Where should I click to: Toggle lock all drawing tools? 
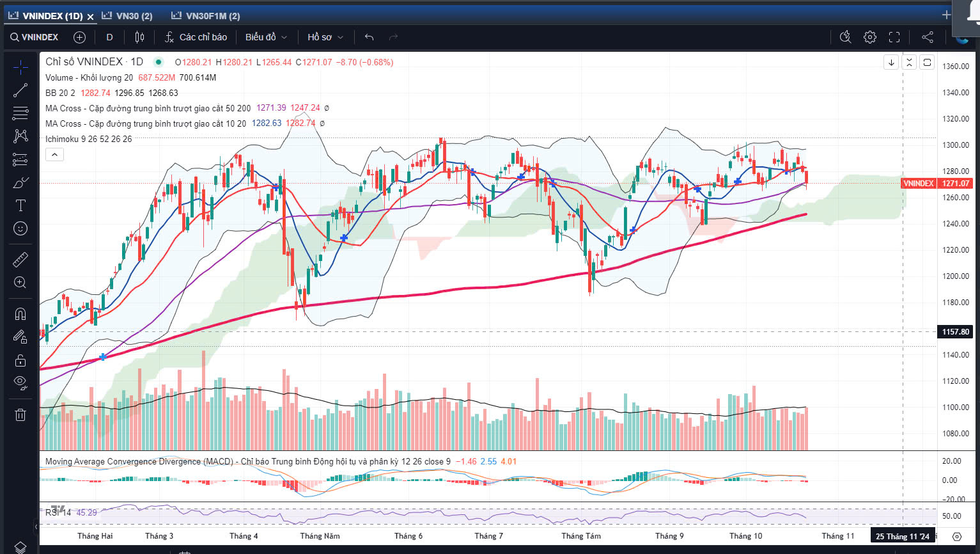[20, 360]
